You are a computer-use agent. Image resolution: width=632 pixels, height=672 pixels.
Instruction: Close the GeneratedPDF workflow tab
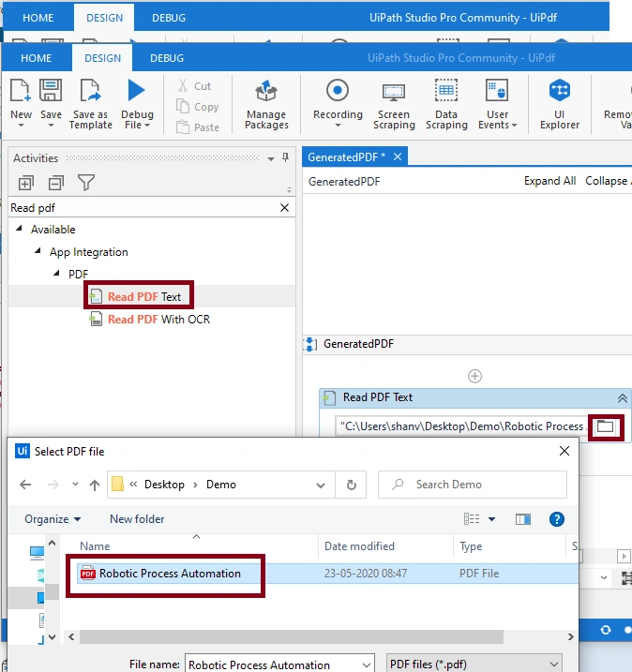pos(398,157)
